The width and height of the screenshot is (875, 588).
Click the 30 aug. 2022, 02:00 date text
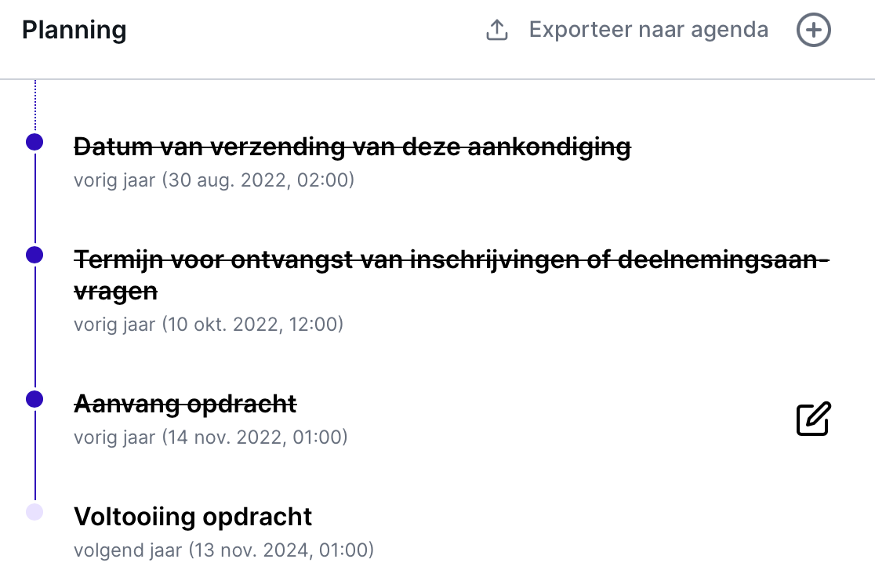click(x=259, y=180)
